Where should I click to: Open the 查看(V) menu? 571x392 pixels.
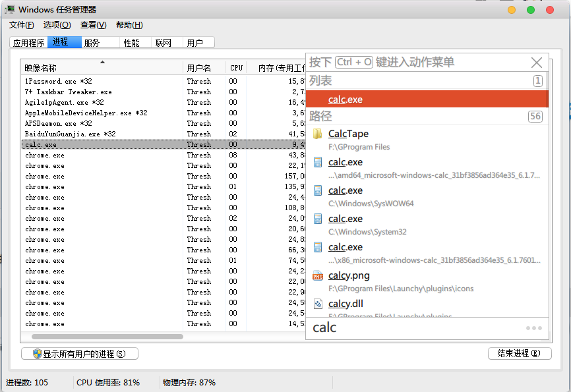[93, 25]
